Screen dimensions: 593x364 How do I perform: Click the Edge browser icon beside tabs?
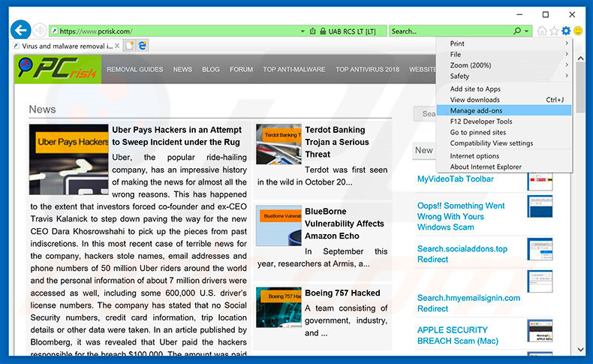click(x=143, y=46)
